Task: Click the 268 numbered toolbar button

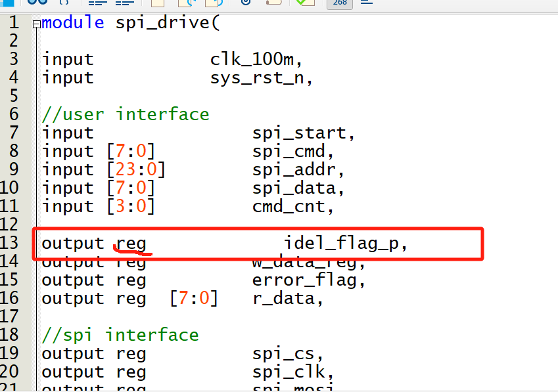Action: pyautogui.click(x=339, y=4)
